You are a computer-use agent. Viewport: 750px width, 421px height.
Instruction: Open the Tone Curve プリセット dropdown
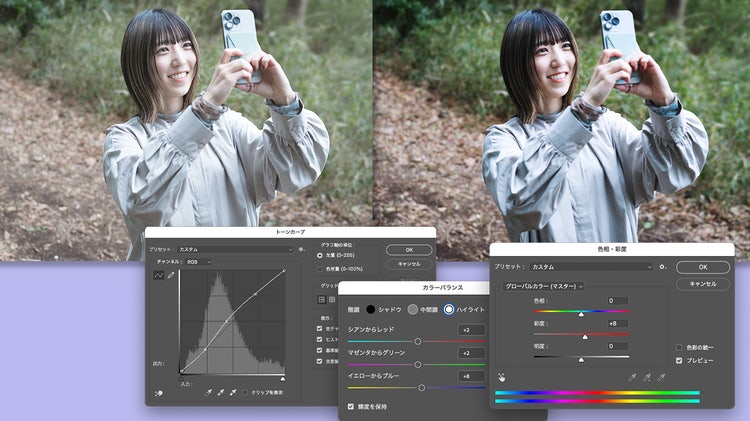point(235,249)
